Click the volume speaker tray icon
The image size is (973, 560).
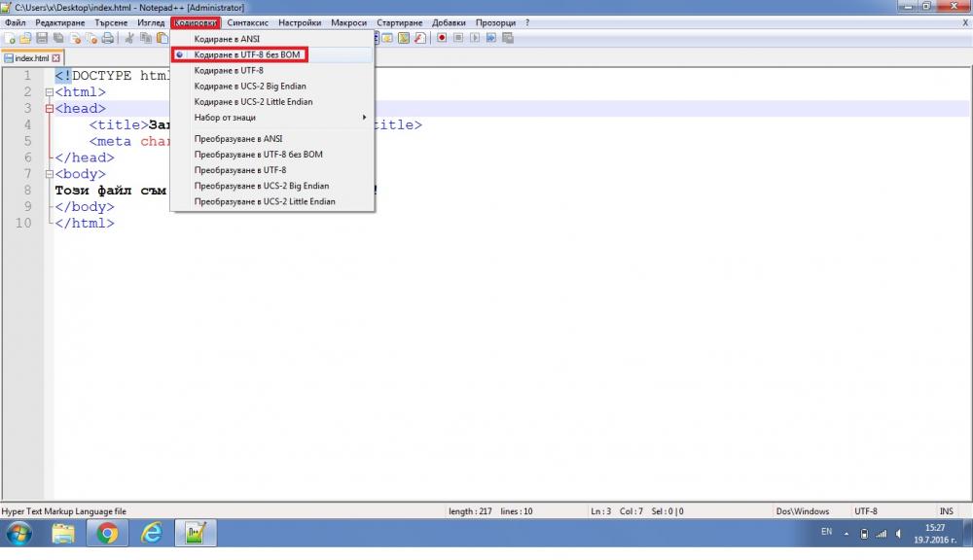(x=898, y=534)
